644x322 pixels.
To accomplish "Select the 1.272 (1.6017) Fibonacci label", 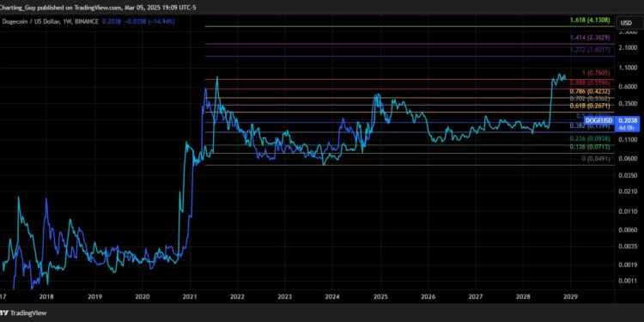I will point(590,50).
